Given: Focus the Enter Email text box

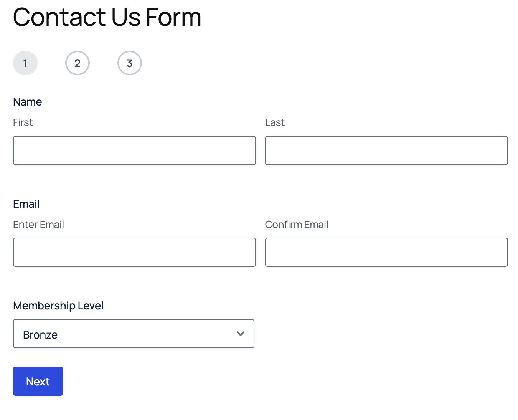Looking at the screenshot, I should click(x=134, y=252).
